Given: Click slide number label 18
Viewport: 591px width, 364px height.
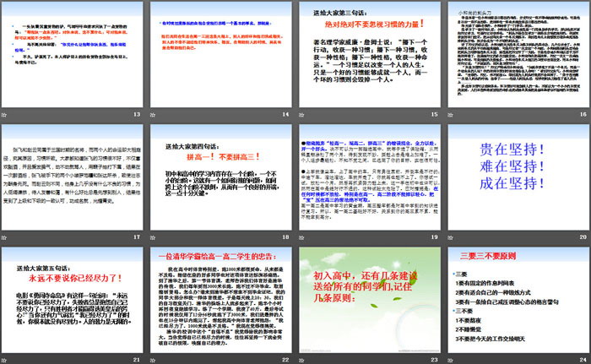Looking at the screenshot, I should (285, 236).
